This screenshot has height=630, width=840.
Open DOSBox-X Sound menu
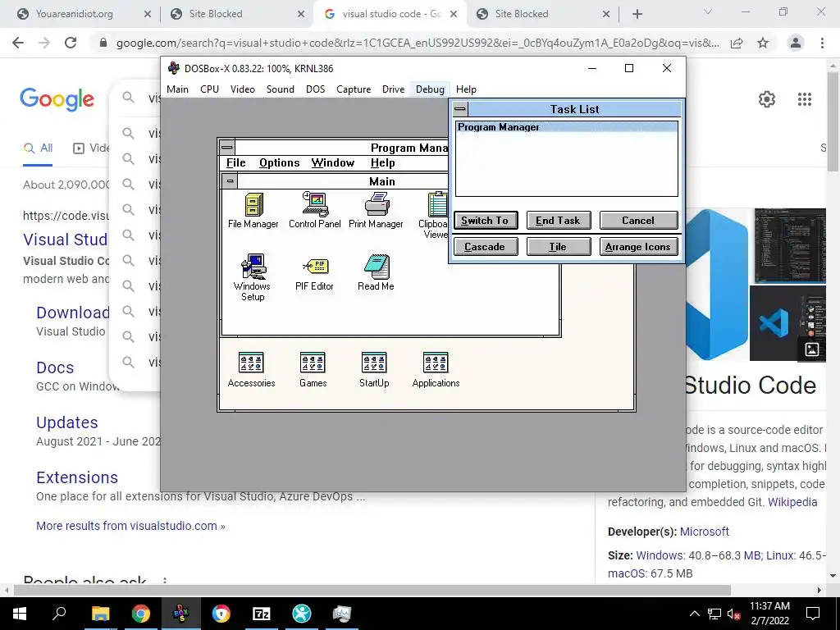(281, 89)
